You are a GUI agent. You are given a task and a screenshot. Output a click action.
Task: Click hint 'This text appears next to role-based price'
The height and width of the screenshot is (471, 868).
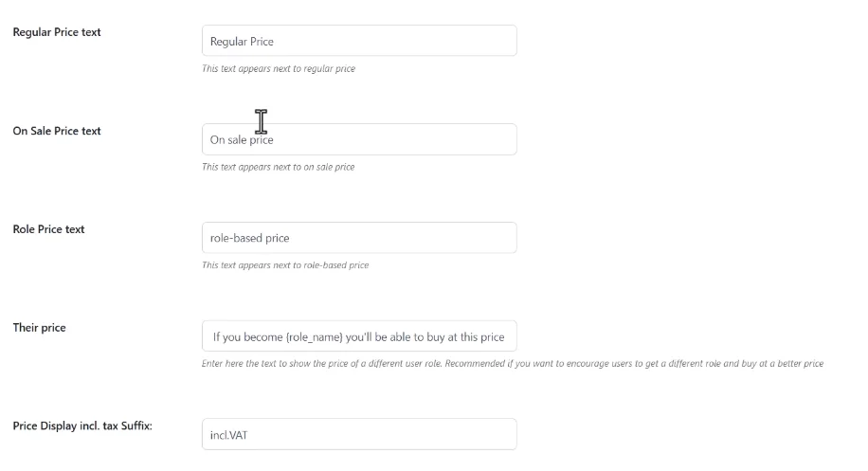pyautogui.click(x=285, y=265)
